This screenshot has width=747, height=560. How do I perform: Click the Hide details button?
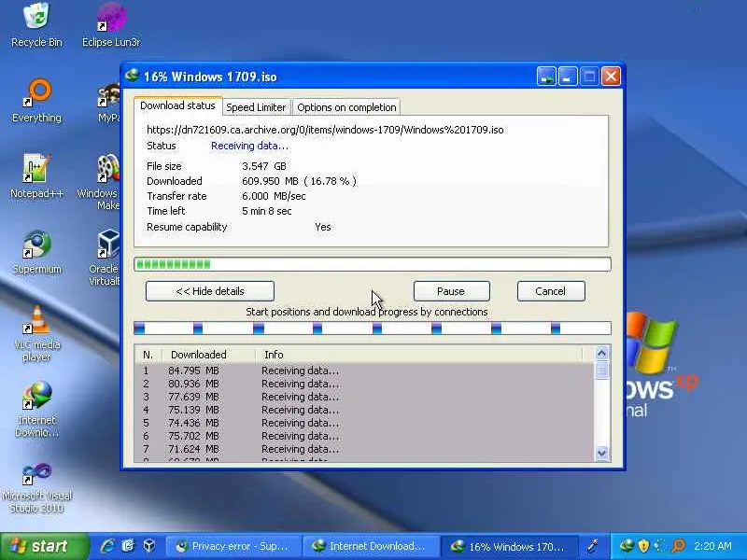click(209, 291)
